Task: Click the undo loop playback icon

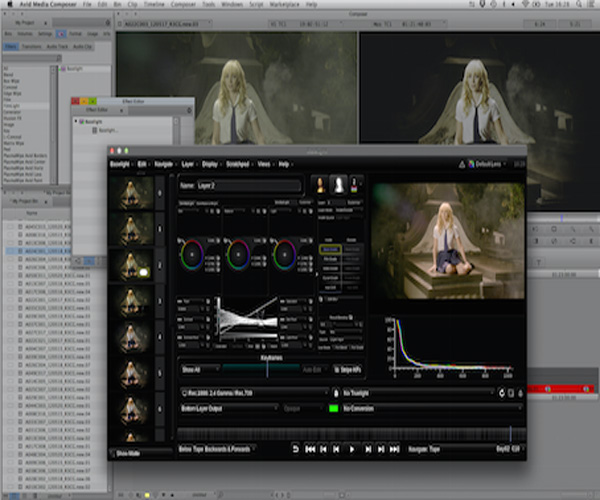Action: [295, 449]
